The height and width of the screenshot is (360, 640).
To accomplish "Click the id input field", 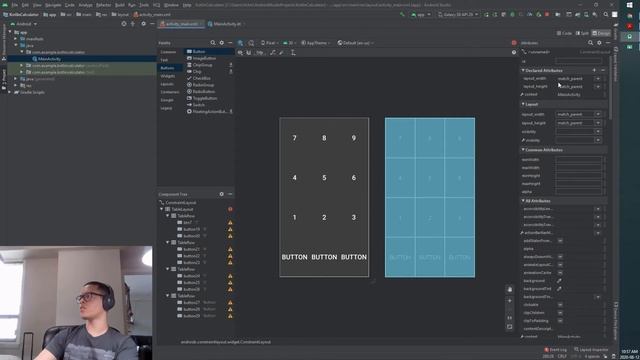I will point(578,61).
